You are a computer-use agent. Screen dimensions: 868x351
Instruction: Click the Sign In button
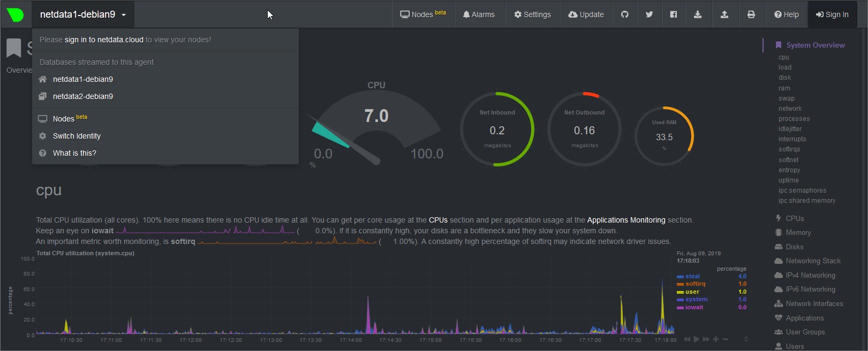(x=832, y=14)
